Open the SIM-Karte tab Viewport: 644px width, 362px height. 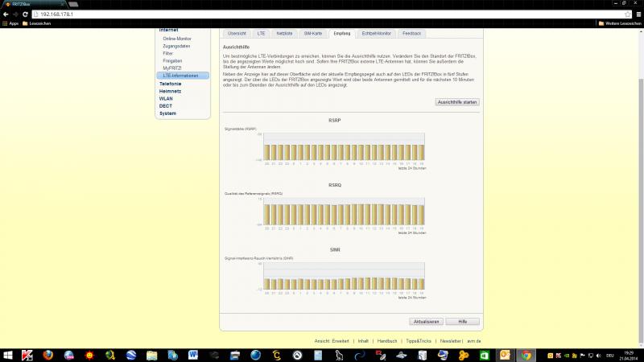[313, 34]
